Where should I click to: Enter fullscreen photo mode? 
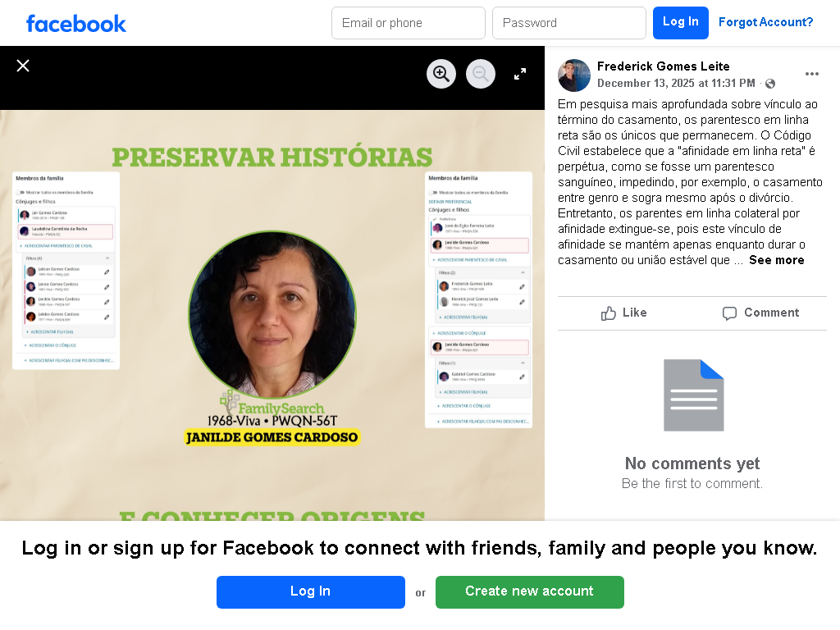pyautogui.click(x=519, y=74)
